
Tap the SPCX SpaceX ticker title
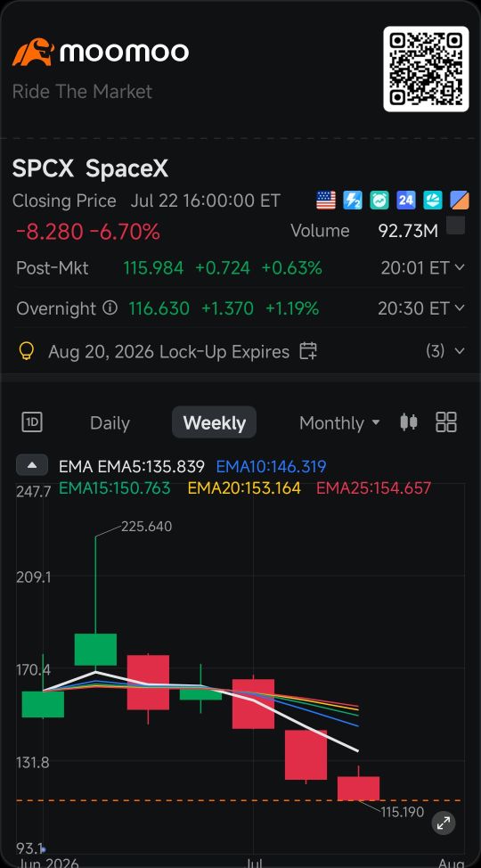[90, 168]
